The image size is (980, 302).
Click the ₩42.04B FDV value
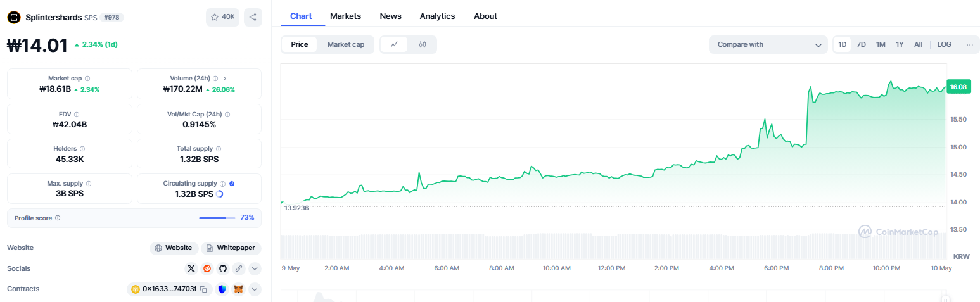click(70, 124)
